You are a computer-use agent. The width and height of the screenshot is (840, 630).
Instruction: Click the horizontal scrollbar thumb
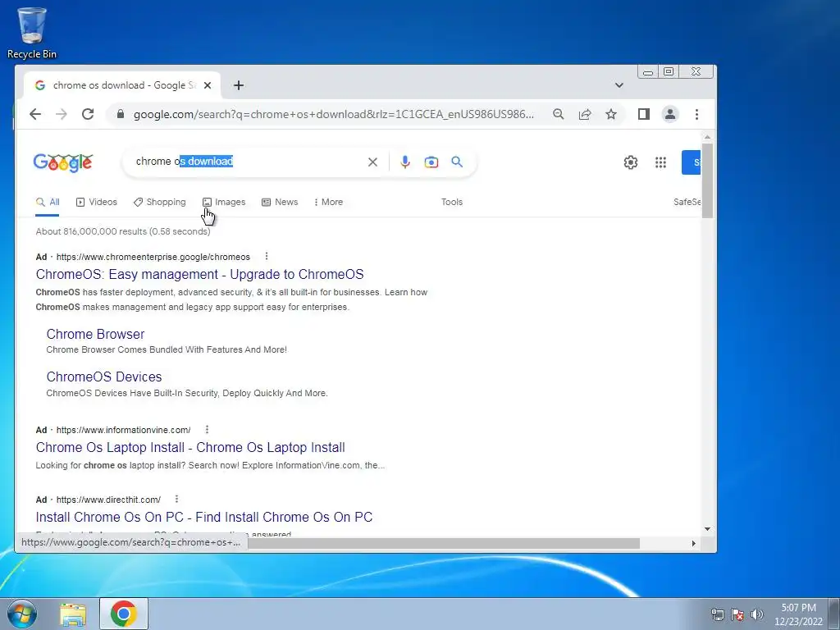[x=444, y=543]
